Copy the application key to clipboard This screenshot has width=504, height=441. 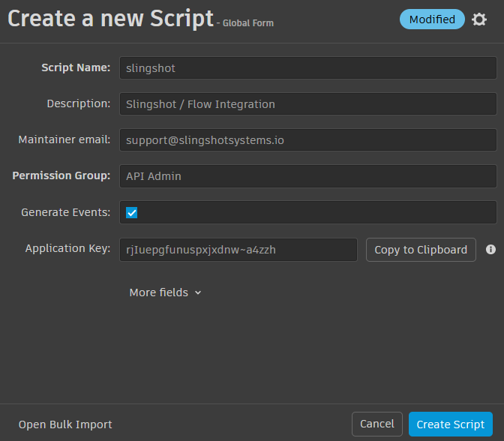[x=420, y=250]
